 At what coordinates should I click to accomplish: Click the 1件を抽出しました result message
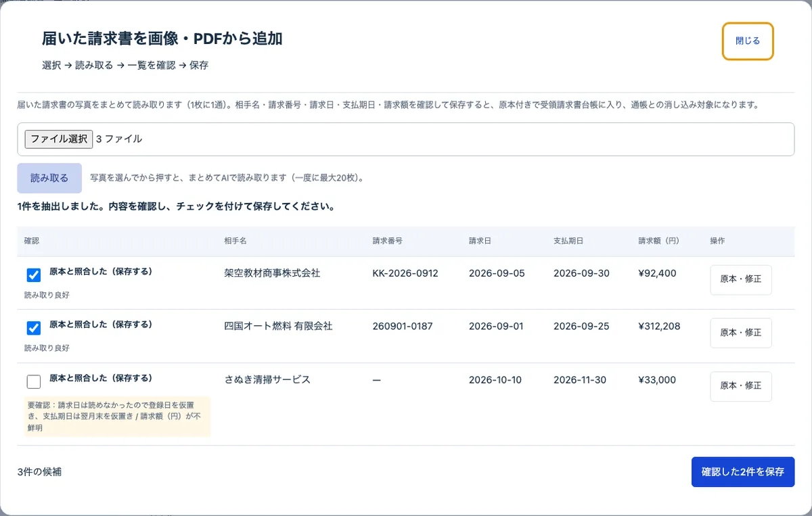click(176, 206)
